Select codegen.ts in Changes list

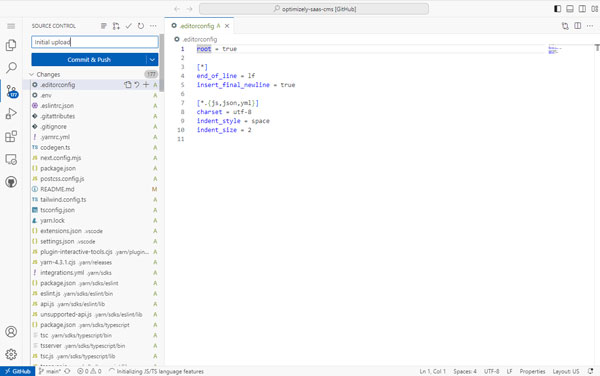[94, 147]
